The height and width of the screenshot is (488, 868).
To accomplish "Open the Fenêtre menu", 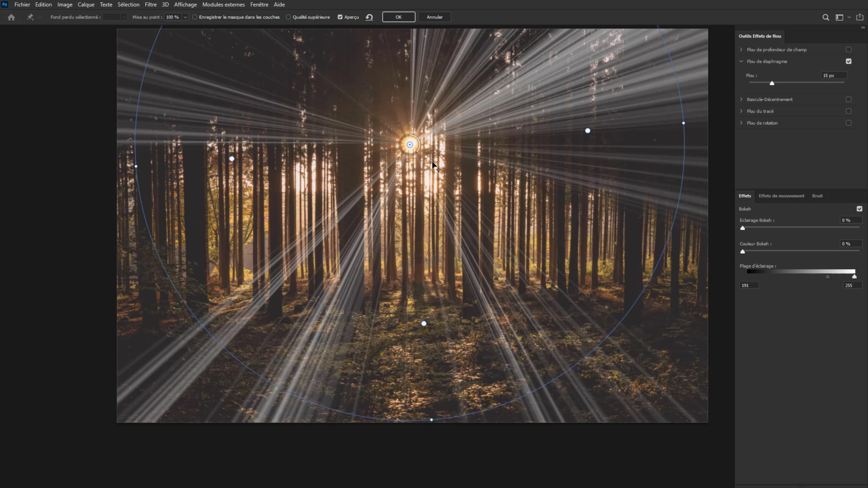I will pyautogui.click(x=259, y=4).
